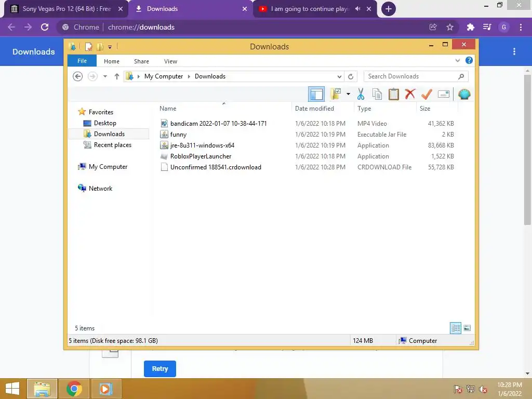
Task: Switch to large thumbnails view icon
Action: coord(467,328)
